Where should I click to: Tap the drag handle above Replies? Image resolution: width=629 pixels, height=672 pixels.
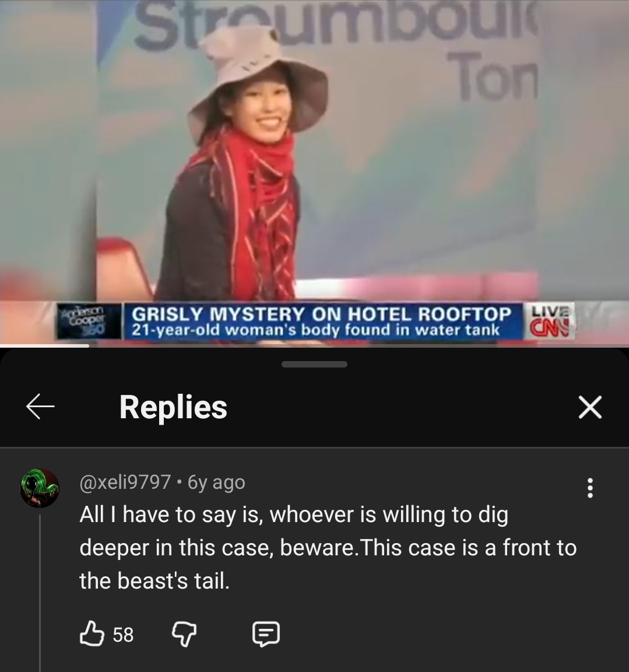pyautogui.click(x=314, y=364)
